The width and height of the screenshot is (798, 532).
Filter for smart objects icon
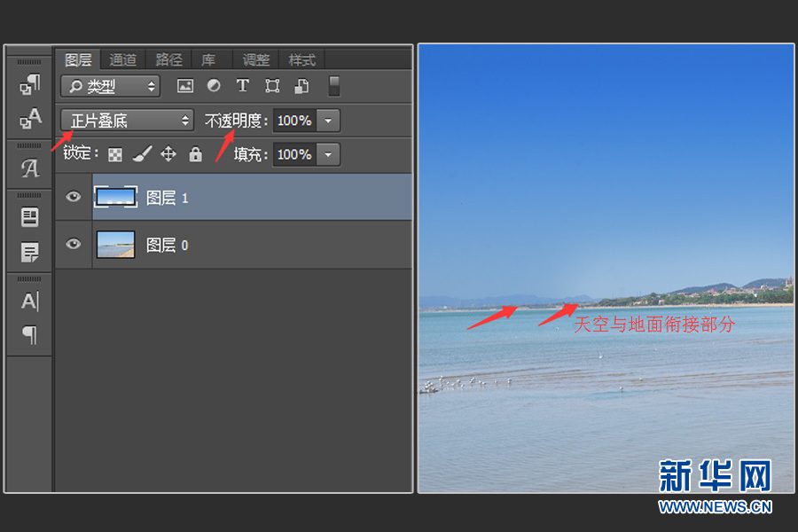(301, 85)
